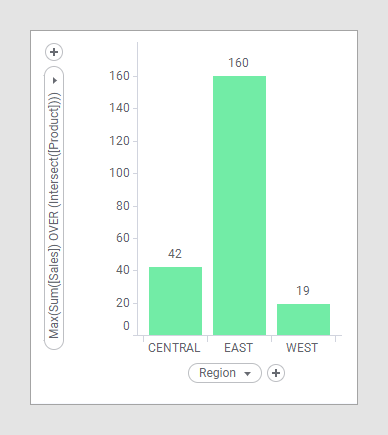
Task: Select the 42 label above CENTRAL bar
Action: (x=175, y=254)
